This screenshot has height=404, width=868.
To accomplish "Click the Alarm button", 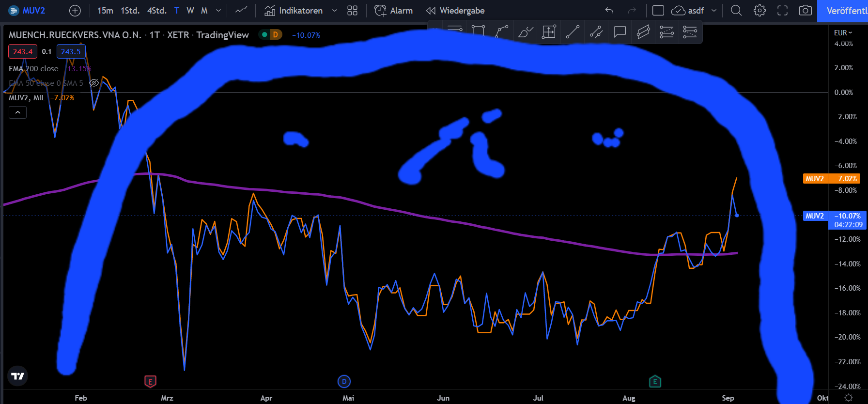I will [394, 11].
